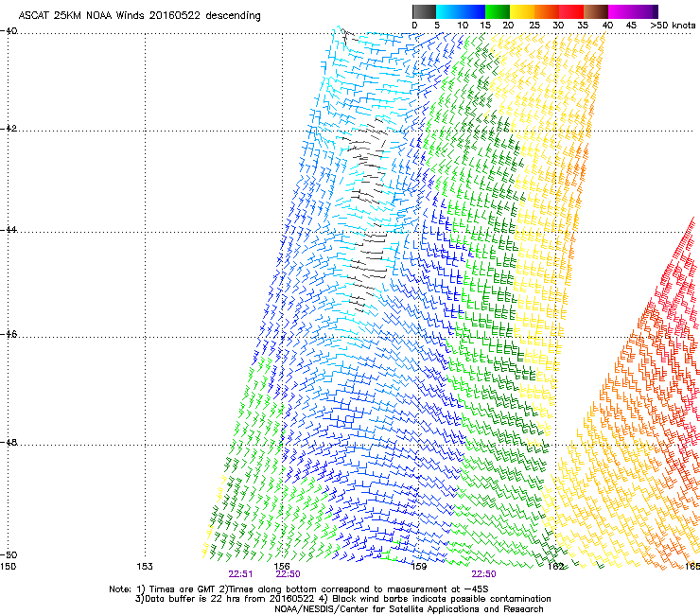Click the green 15-20 knots legend swatch
This screenshot has height=615, width=700.
(x=498, y=11)
